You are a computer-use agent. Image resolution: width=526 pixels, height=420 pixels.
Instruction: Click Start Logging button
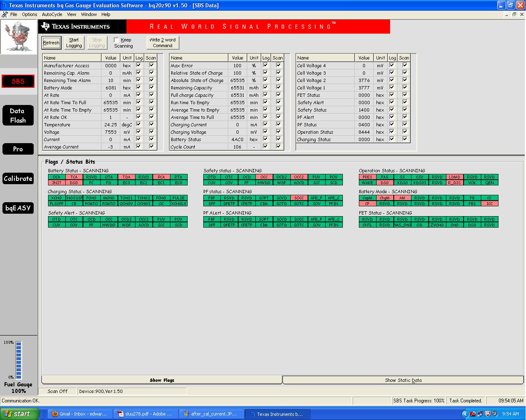point(74,43)
